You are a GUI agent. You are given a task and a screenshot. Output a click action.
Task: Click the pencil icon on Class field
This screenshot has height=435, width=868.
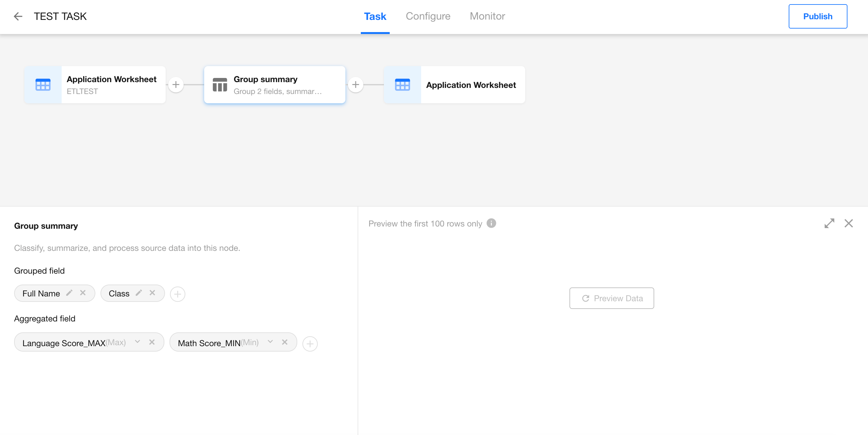(138, 293)
